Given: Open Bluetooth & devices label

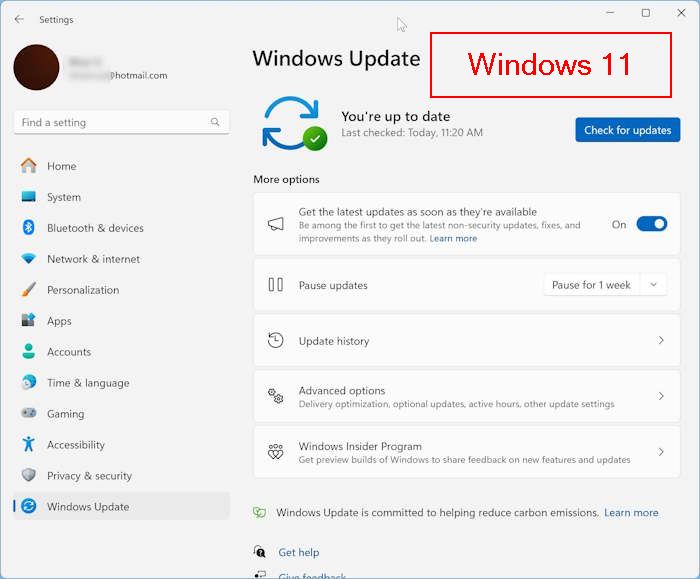Looking at the screenshot, I should pos(95,228).
